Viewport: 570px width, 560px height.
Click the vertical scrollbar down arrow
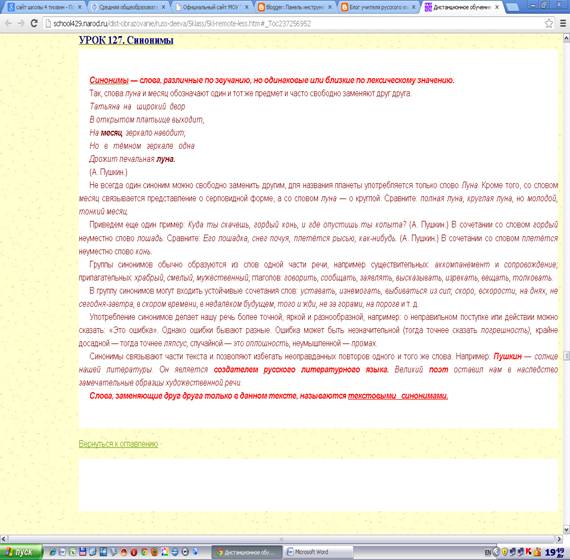click(566, 529)
